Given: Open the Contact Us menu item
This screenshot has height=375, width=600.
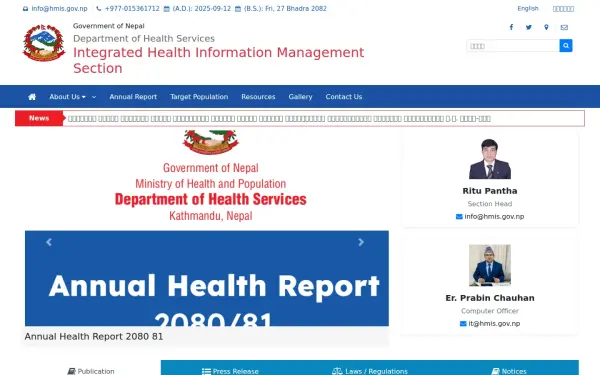Looking at the screenshot, I should [x=344, y=97].
